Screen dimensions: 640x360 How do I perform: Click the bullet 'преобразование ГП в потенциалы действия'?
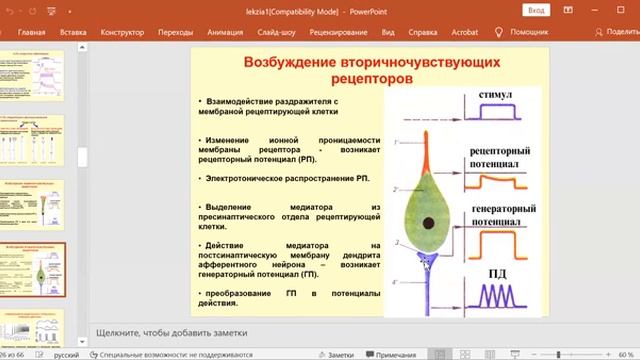(x=289, y=298)
